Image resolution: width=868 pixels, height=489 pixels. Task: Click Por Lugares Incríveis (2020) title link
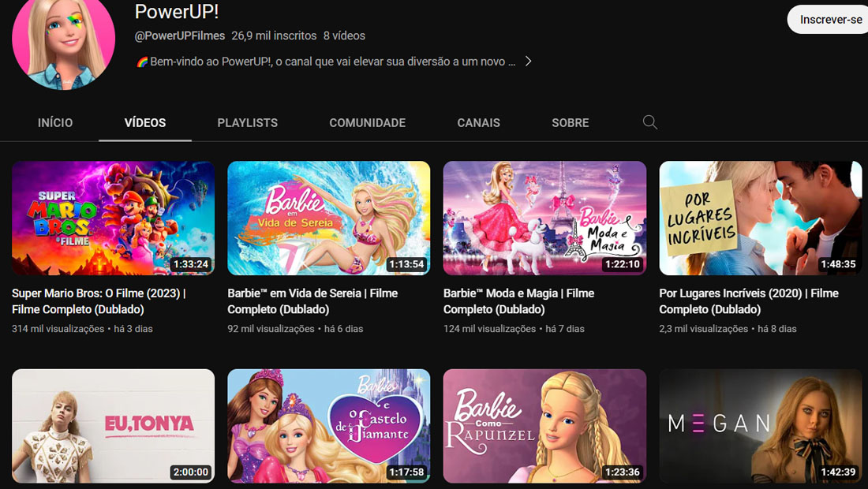pos(748,301)
